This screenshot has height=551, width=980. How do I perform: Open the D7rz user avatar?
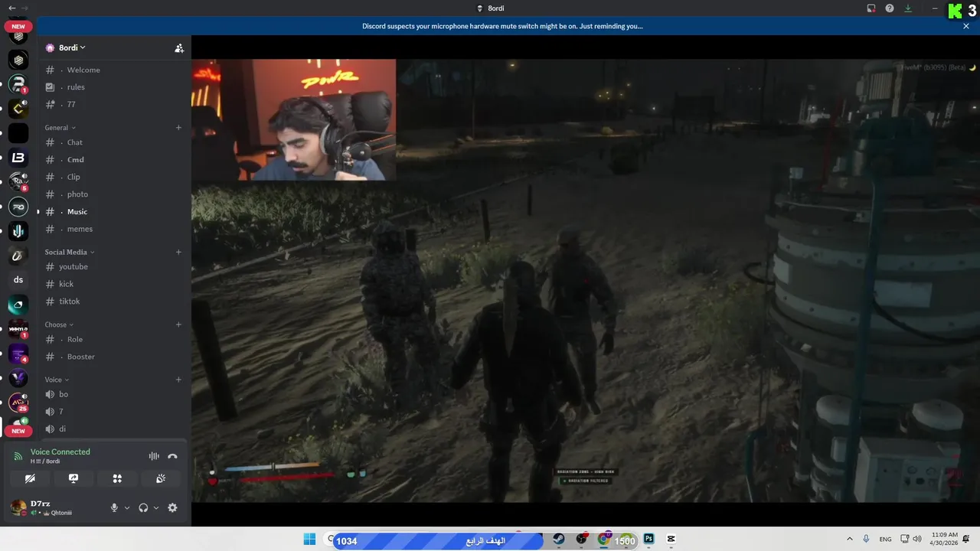(18, 507)
